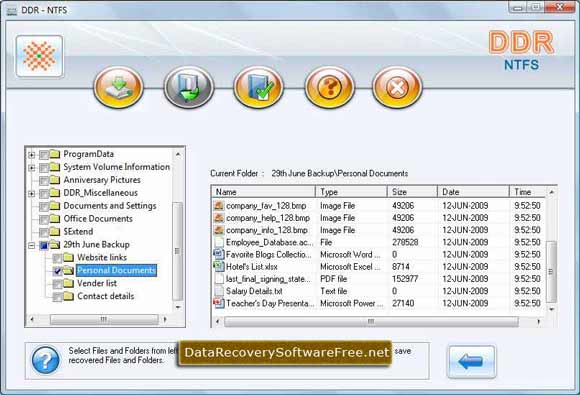The height and width of the screenshot is (395, 580).
Task: Click the folder tree scroll-down arrow
Action: 178,307
